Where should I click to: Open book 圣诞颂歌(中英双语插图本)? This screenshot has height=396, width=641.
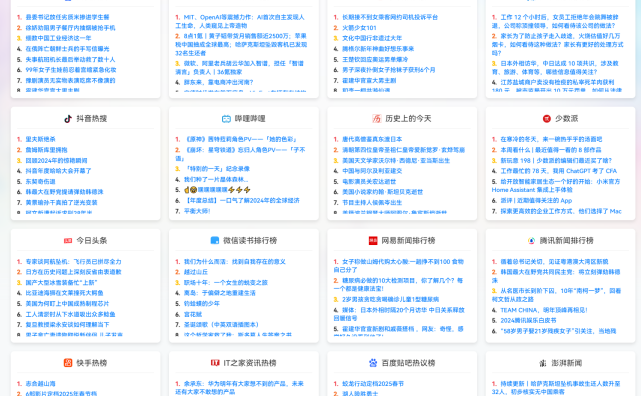pos(221,324)
